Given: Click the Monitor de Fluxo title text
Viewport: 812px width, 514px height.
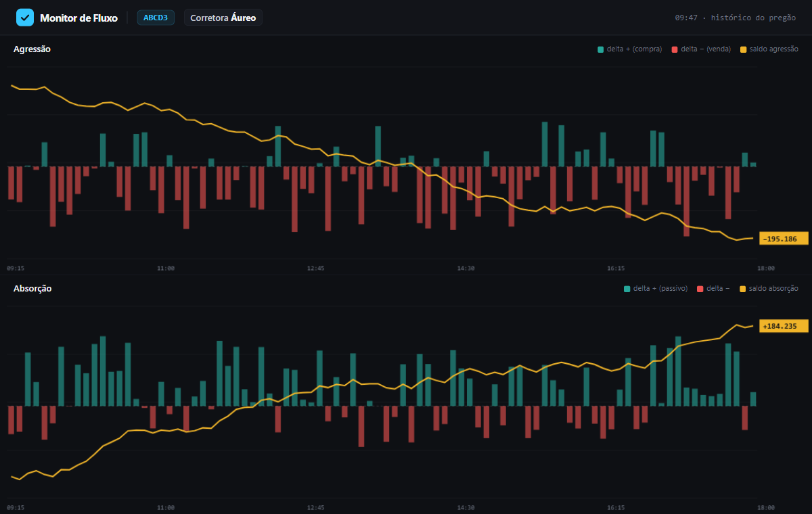Looking at the screenshot, I should coord(78,18).
